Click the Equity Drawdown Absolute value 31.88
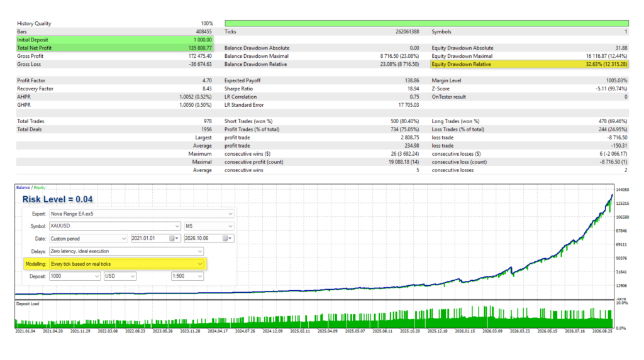 click(621, 48)
